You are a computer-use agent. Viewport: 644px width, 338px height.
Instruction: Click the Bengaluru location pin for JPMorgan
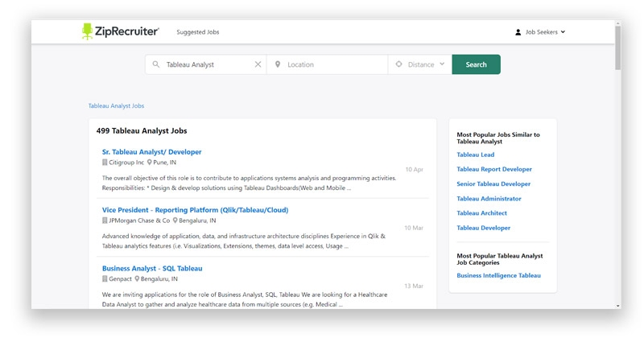coord(175,221)
